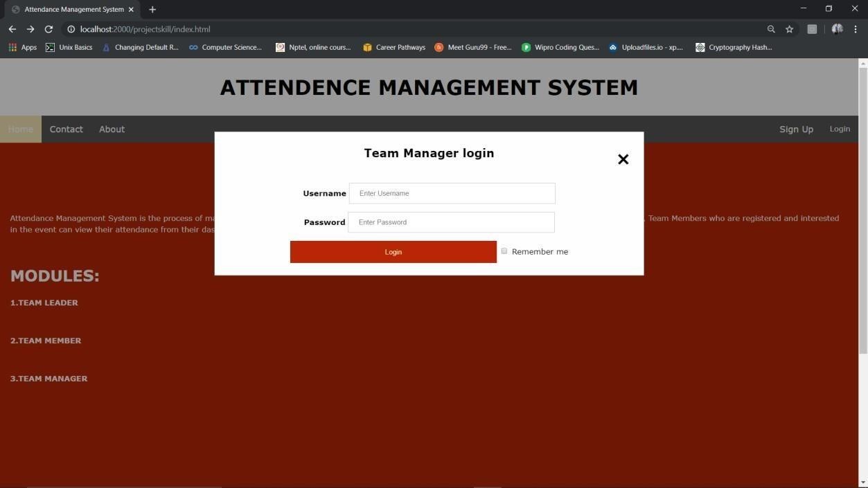This screenshot has width=868, height=488.
Task: Close the Attendance Management System tab
Action: (x=131, y=10)
